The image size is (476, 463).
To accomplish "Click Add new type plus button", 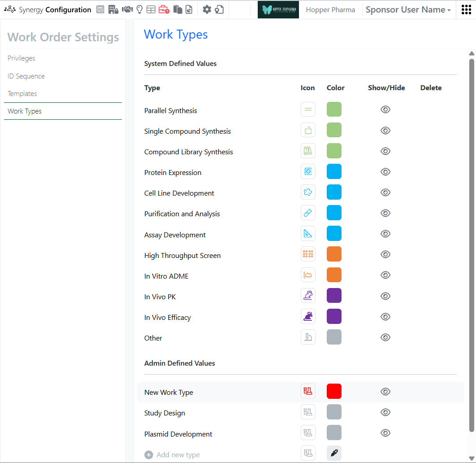I will [149, 455].
